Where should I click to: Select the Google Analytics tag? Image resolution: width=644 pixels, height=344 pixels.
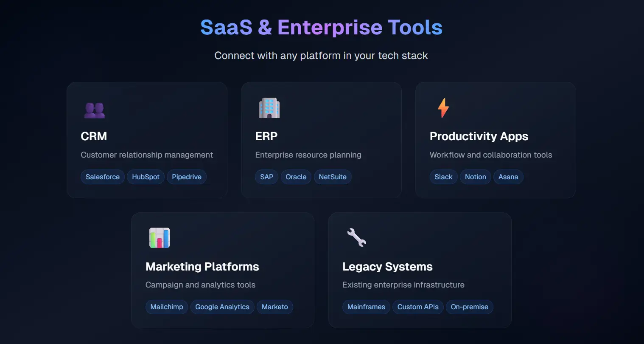click(x=222, y=307)
